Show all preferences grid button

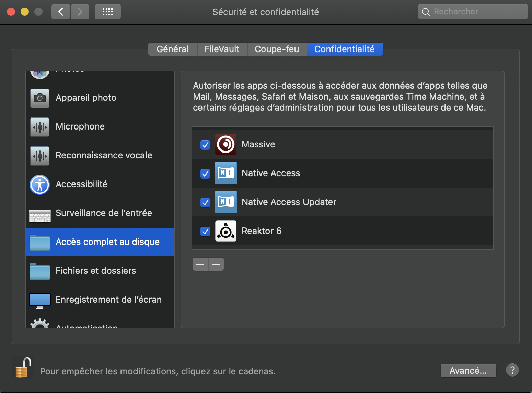click(x=108, y=12)
